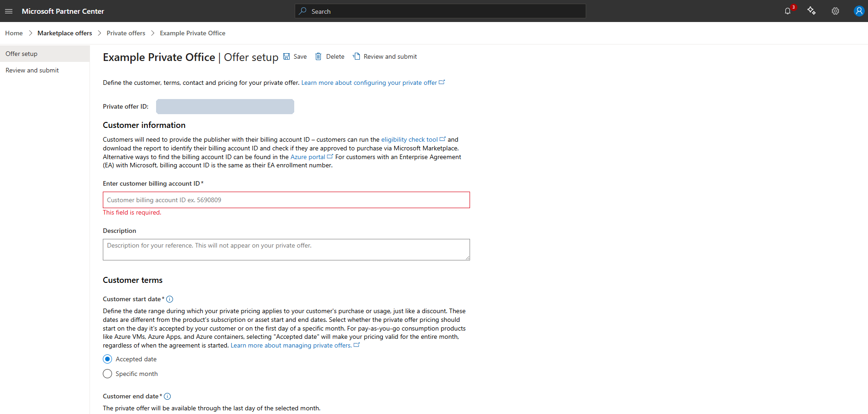Click the red notification count badge
The image size is (868, 414).
[x=793, y=7]
